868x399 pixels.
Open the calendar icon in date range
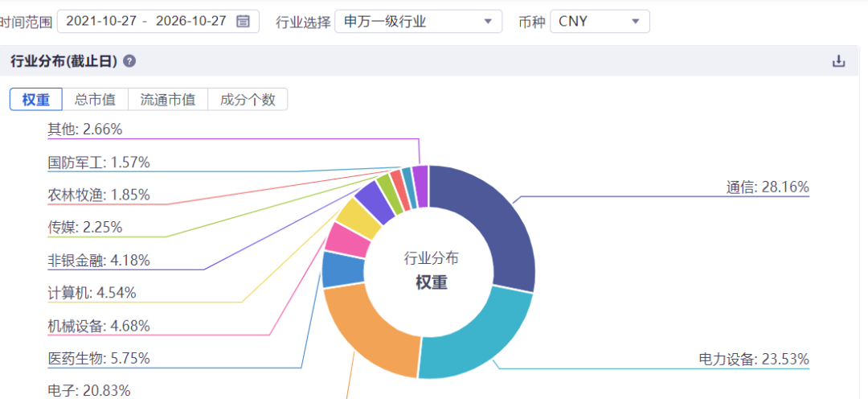pos(243,22)
